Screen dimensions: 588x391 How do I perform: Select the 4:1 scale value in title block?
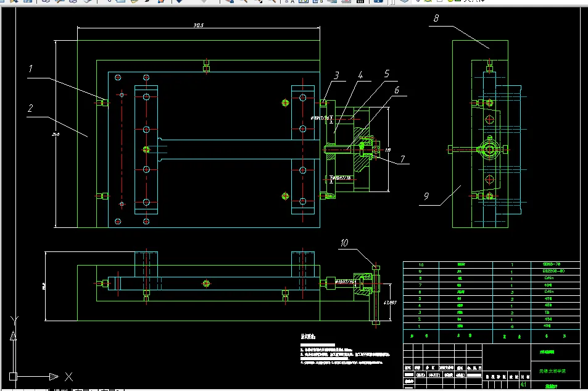point(523,385)
